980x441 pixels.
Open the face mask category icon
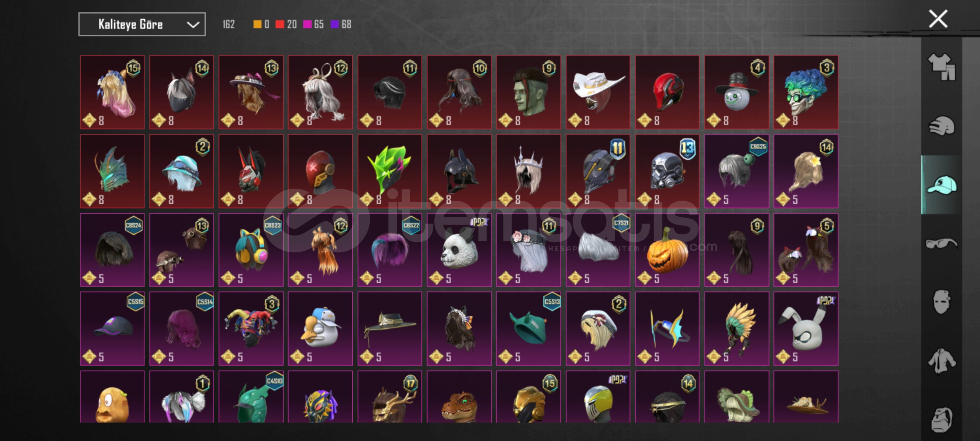pos(942,302)
